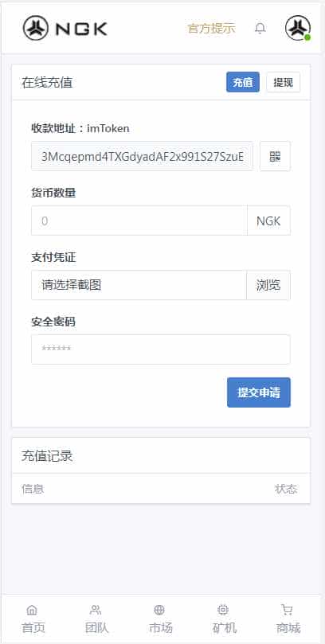Open the 官方提示 official notice link
This screenshot has height=644, width=325.
211,29
